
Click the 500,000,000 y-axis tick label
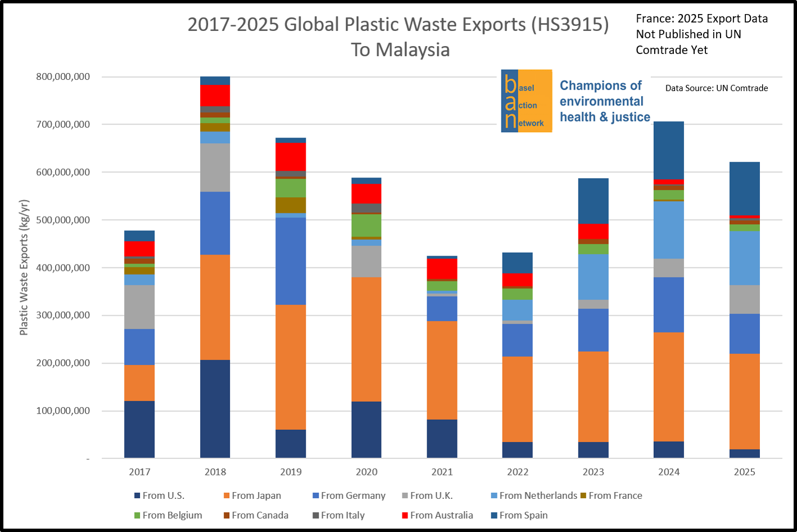62,220
